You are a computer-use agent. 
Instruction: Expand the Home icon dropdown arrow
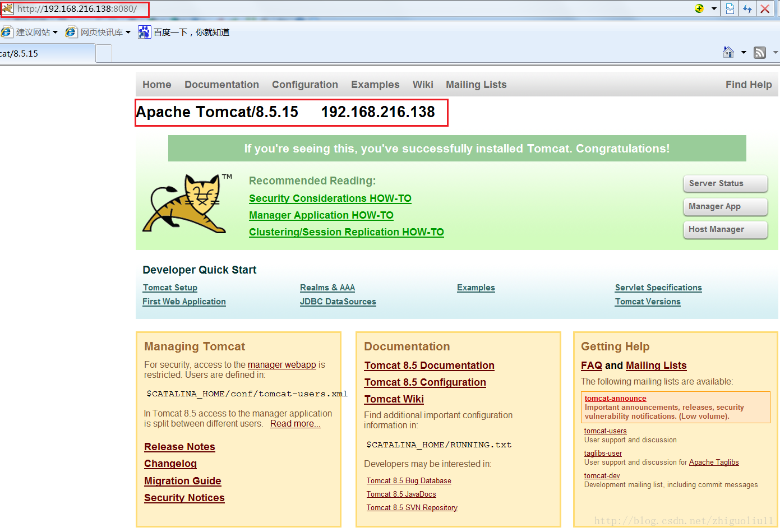(x=744, y=53)
